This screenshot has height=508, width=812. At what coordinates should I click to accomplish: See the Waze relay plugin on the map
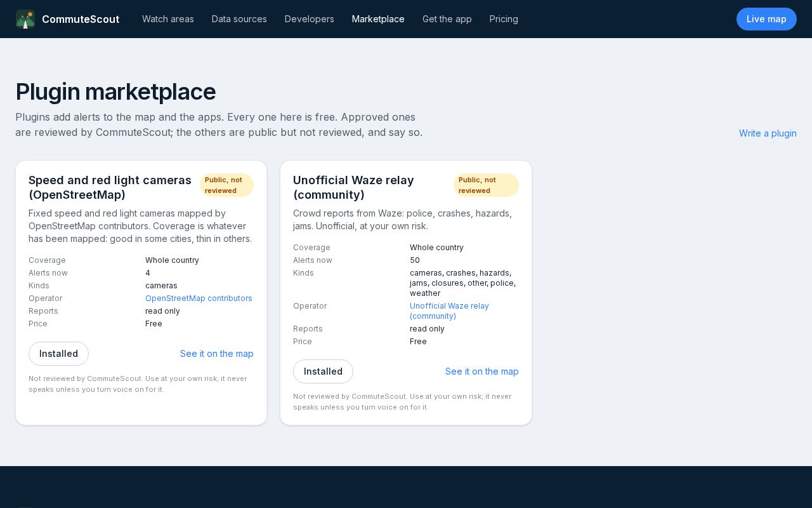click(x=482, y=371)
